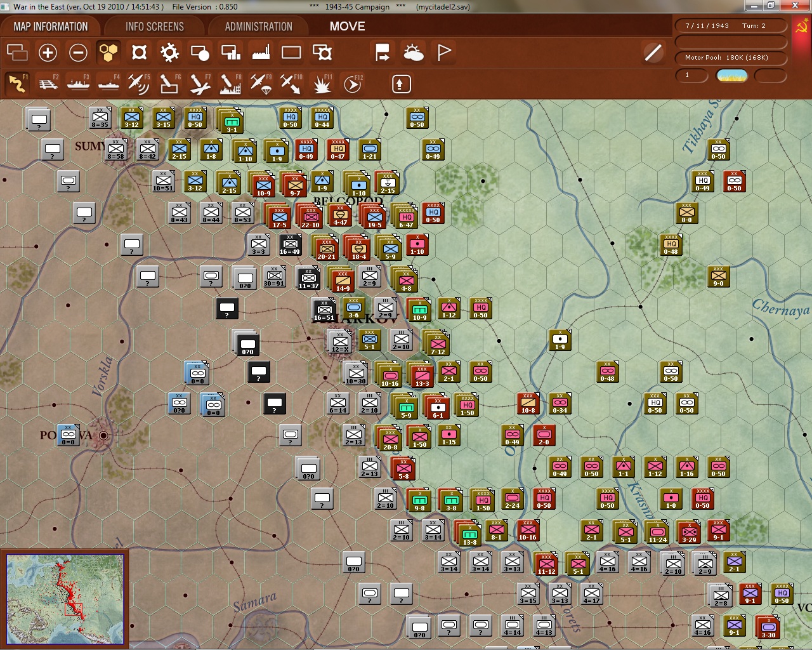Select the HQ counter labeled 0-44

click(322, 117)
